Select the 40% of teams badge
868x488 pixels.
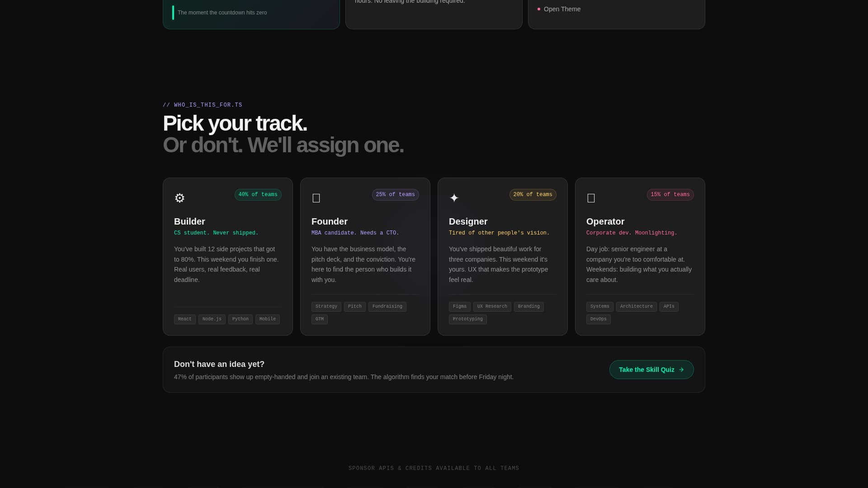click(258, 195)
